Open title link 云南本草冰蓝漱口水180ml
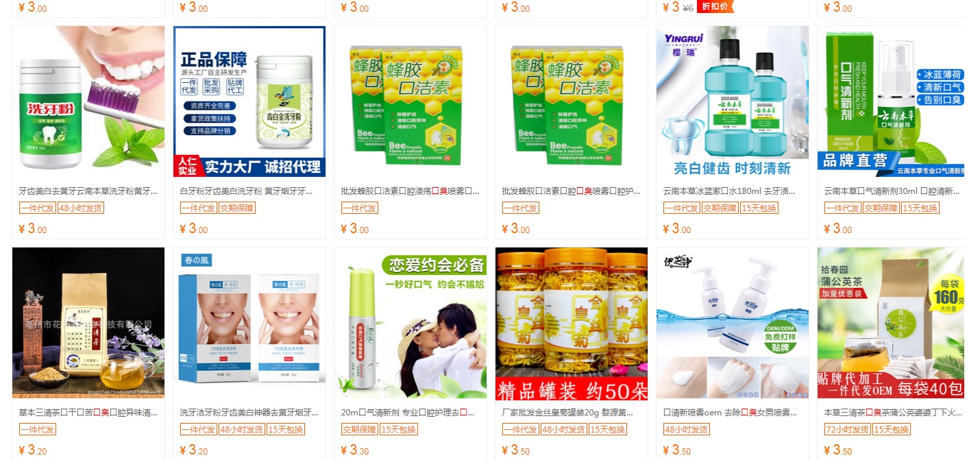980x460 pixels. (x=730, y=191)
